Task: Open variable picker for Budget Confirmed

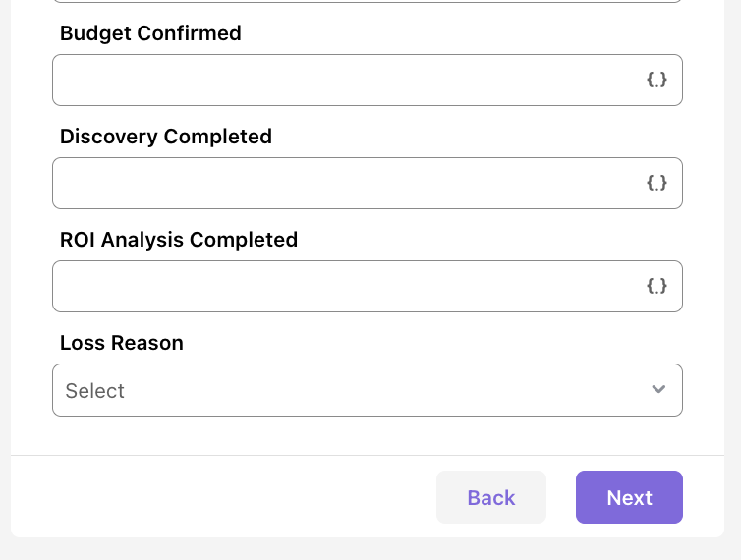Action: (x=656, y=80)
